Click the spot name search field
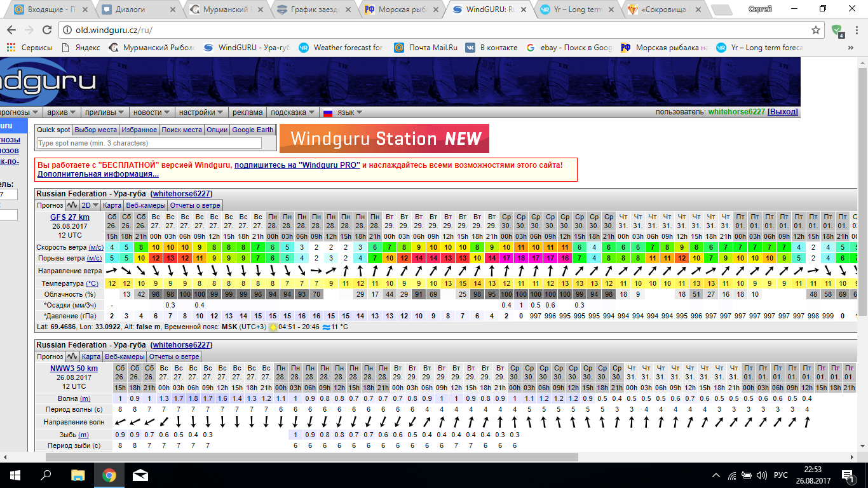868x488 pixels. click(x=149, y=144)
